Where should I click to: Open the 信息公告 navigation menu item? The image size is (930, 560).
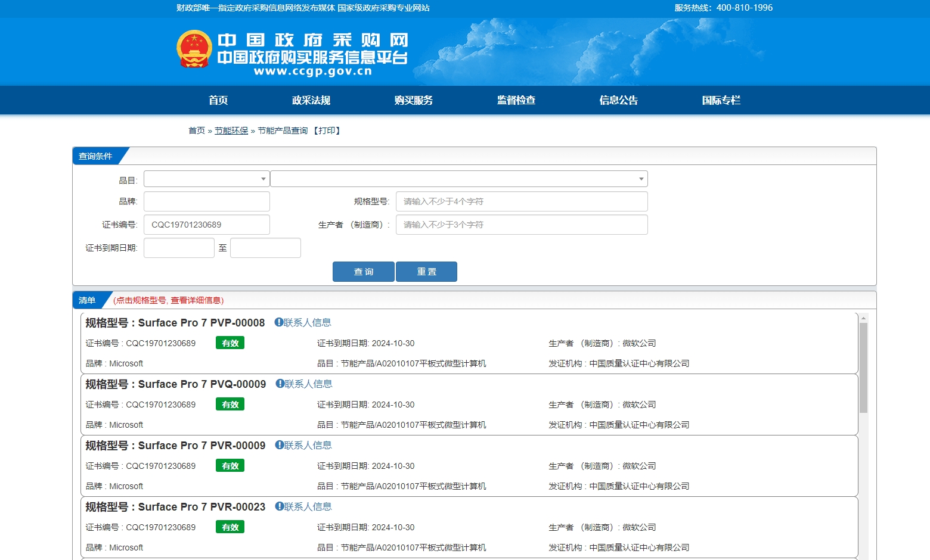tap(619, 100)
